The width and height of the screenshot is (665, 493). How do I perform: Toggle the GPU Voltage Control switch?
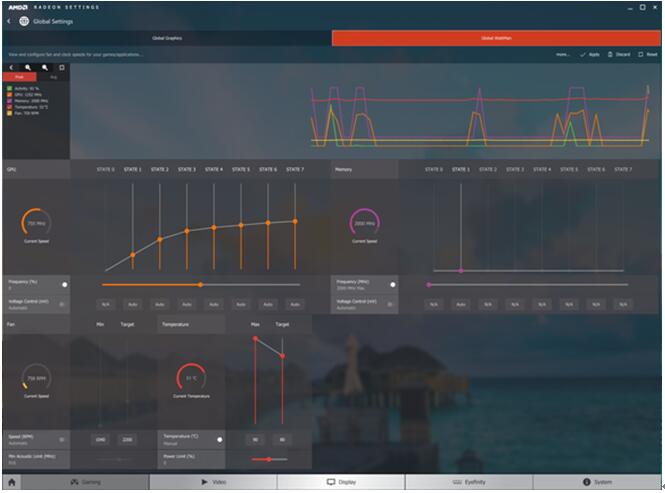[62, 304]
